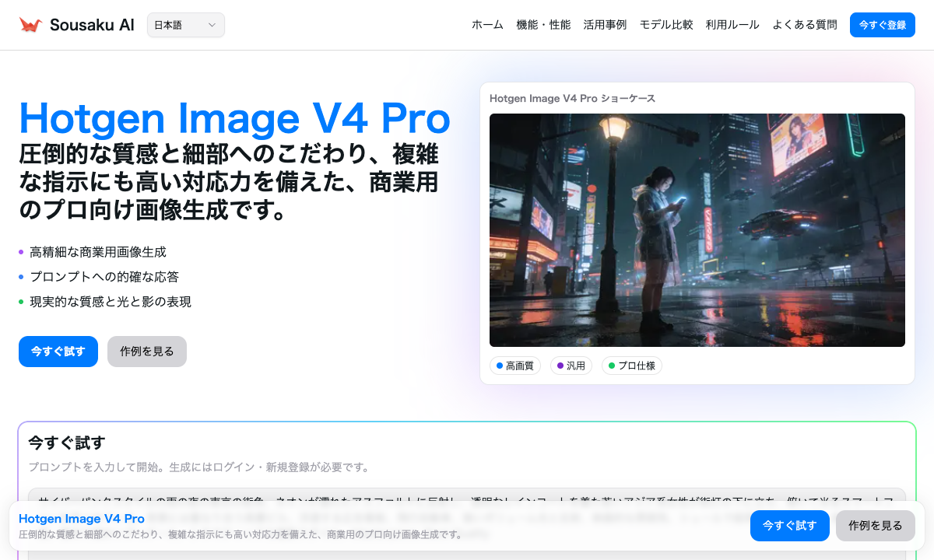This screenshot has height=560, width=934.
Task: Toggle the プロ仕様 badge tag
Action: click(x=631, y=366)
